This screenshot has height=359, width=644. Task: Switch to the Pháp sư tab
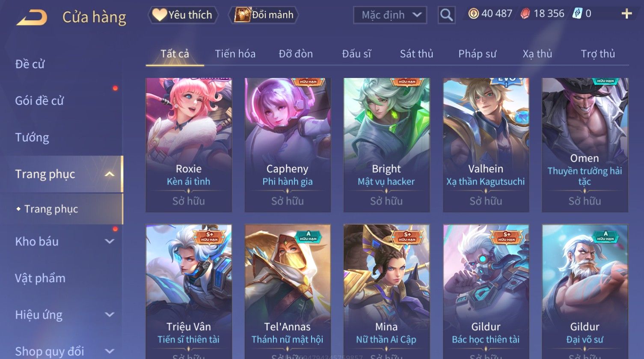[x=477, y=54]
